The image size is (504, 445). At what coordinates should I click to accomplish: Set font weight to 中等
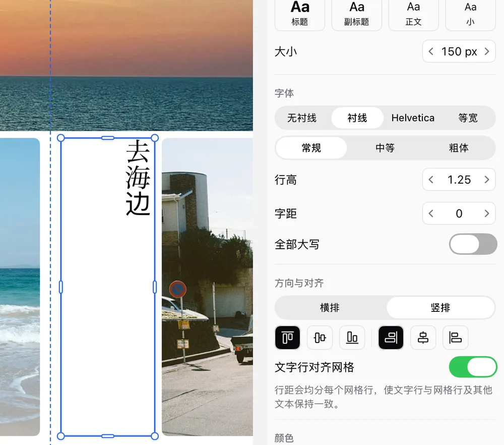tap(385, 148)
